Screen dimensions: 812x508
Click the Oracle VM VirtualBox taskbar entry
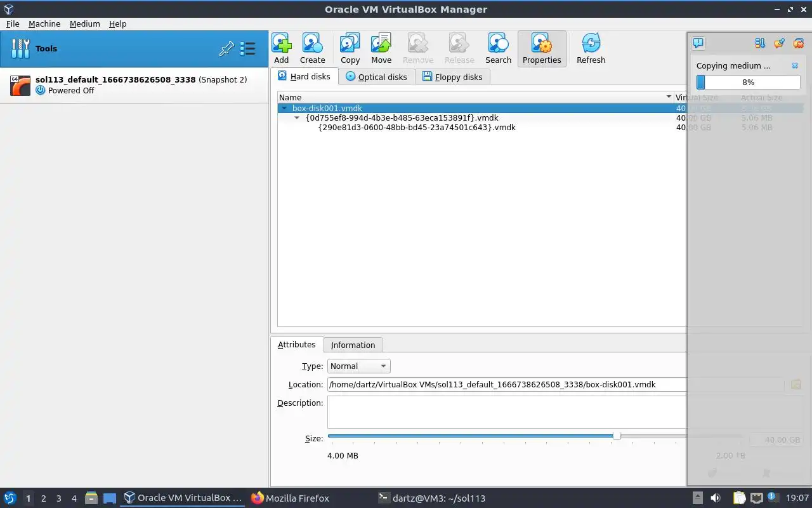(x=183, y=498)
